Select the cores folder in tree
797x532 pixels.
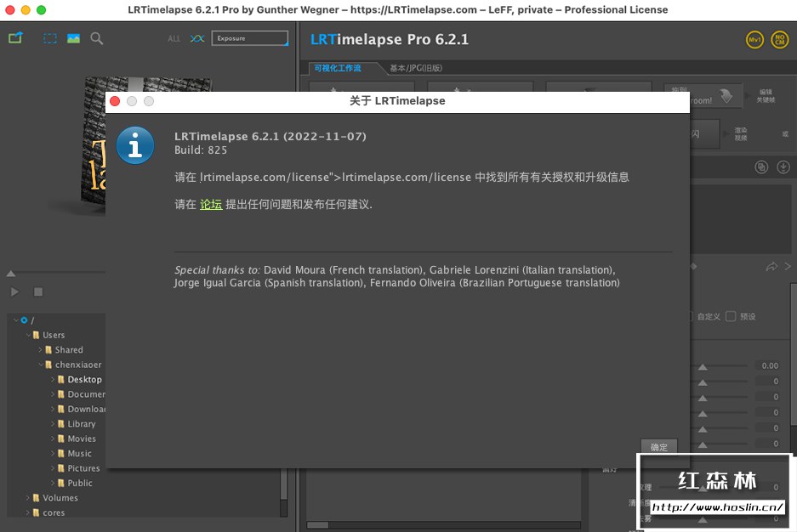click(48, 512)
